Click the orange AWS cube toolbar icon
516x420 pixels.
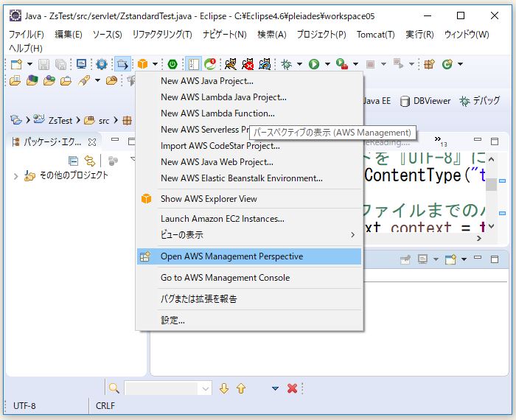[142, 64]
